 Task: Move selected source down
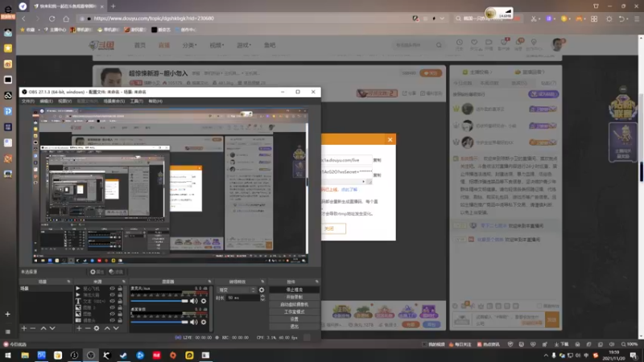(x=116, y=328)
